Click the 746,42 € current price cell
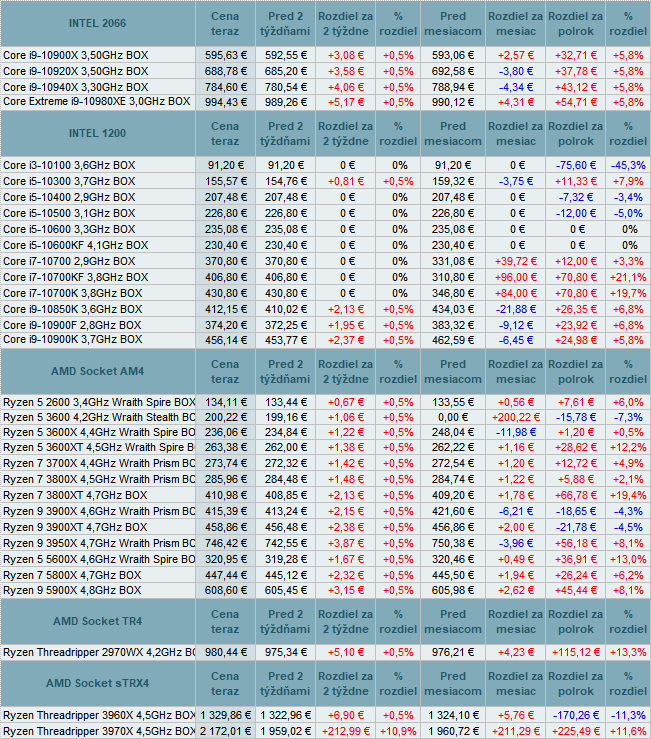This screenshot has height=739, width=651. pyautogui.click(x=226, y=544)
